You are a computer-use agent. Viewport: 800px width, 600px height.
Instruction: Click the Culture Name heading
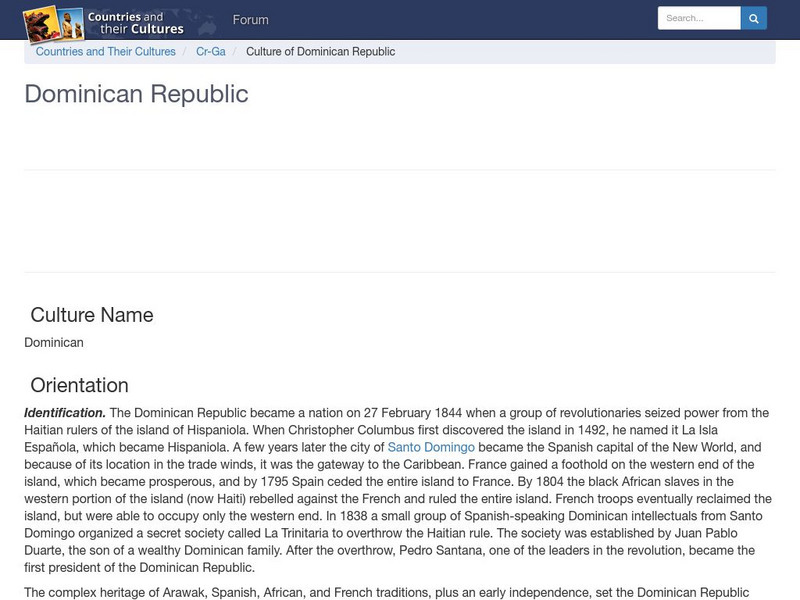click(x=92, y=315)
